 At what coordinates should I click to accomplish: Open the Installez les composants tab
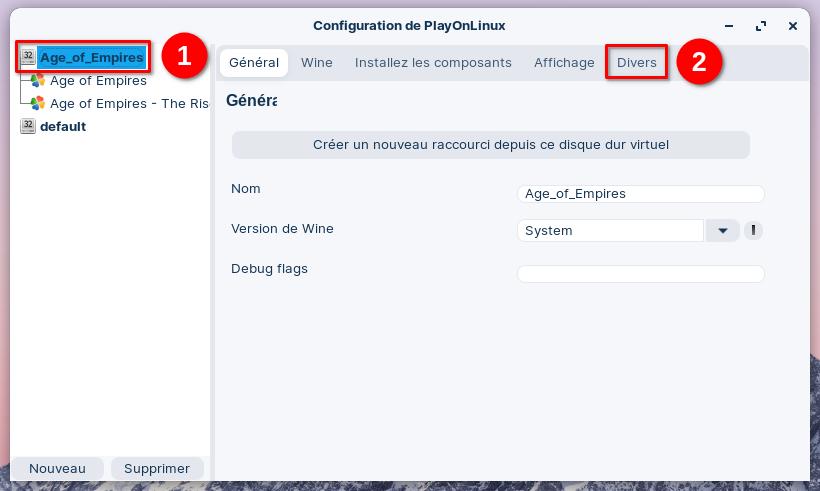(433, 63)
